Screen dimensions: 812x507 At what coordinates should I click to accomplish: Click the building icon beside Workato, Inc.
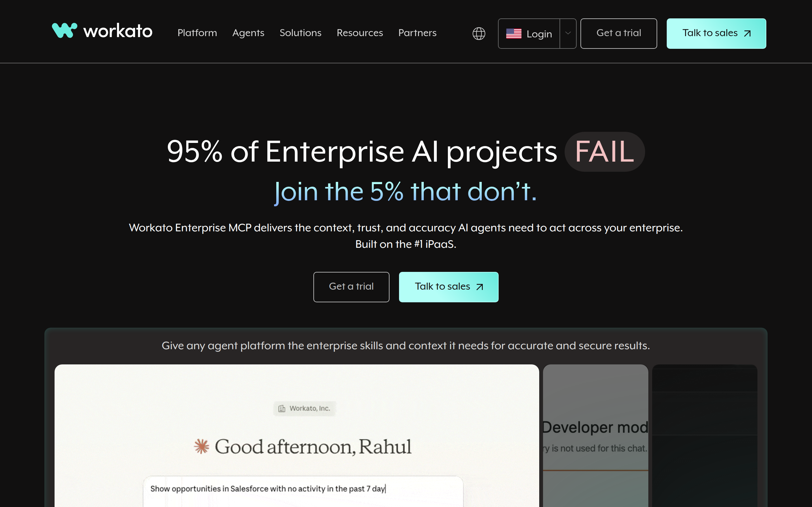pyautogui.click(x=282, y=408)
